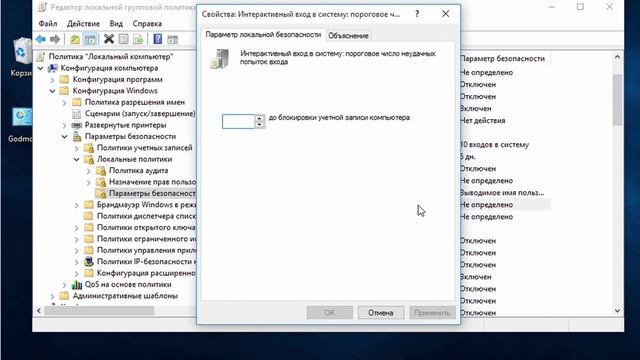This screenshot has width=640, height=360.
Task: Expand the Политика разрешения имен node
Action: (x=64, y=102)
